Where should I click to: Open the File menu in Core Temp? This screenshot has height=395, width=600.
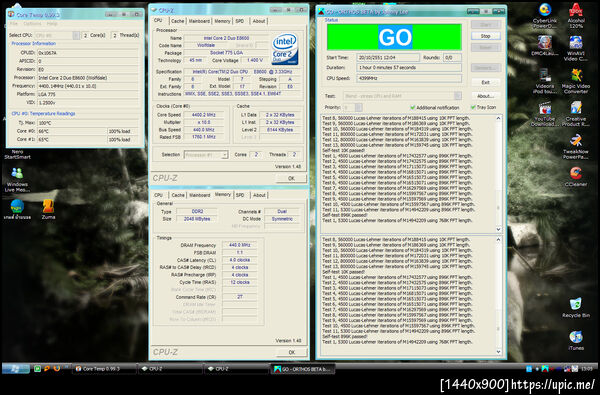[14, 24]
